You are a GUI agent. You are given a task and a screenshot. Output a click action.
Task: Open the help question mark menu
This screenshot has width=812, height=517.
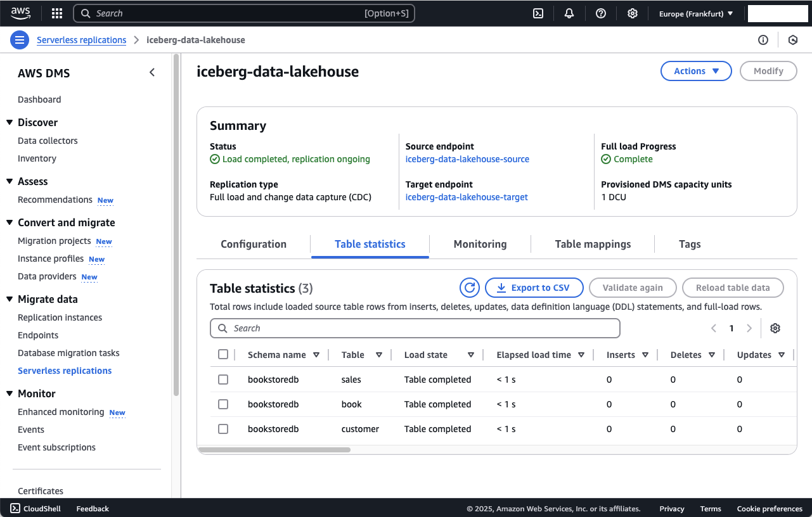click(601, 13)
